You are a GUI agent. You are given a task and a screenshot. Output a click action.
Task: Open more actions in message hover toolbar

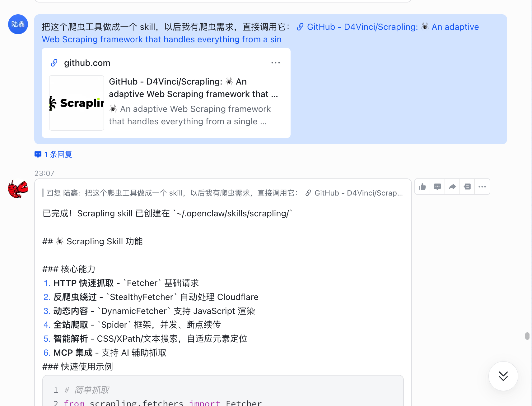click(482, 187)
